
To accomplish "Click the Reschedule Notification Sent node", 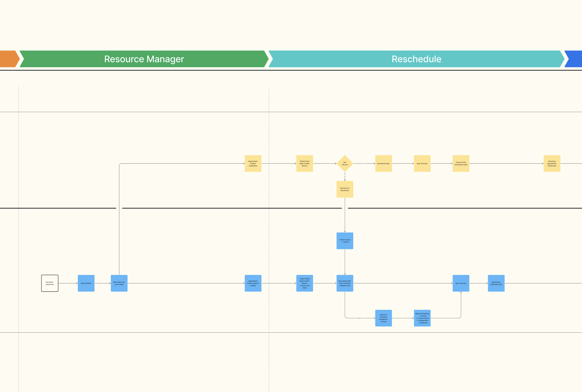I will coord(496,283).
